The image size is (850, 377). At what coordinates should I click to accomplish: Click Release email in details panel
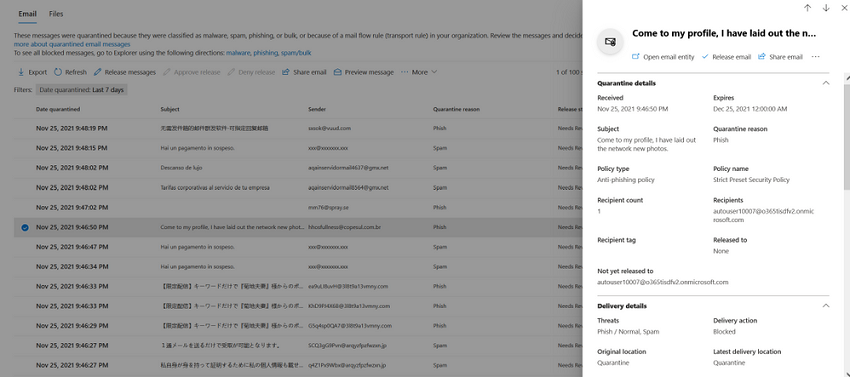[726, 57]
